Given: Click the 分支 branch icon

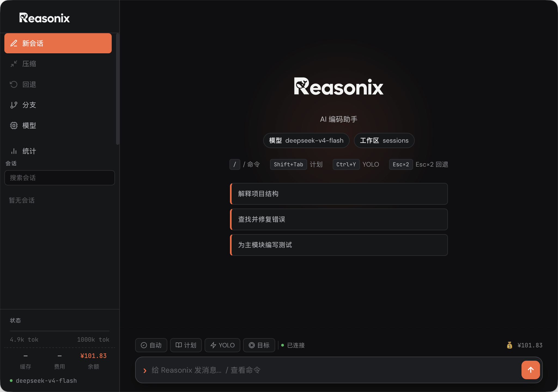Looking at the screenshot, I should tap(14, 105).
